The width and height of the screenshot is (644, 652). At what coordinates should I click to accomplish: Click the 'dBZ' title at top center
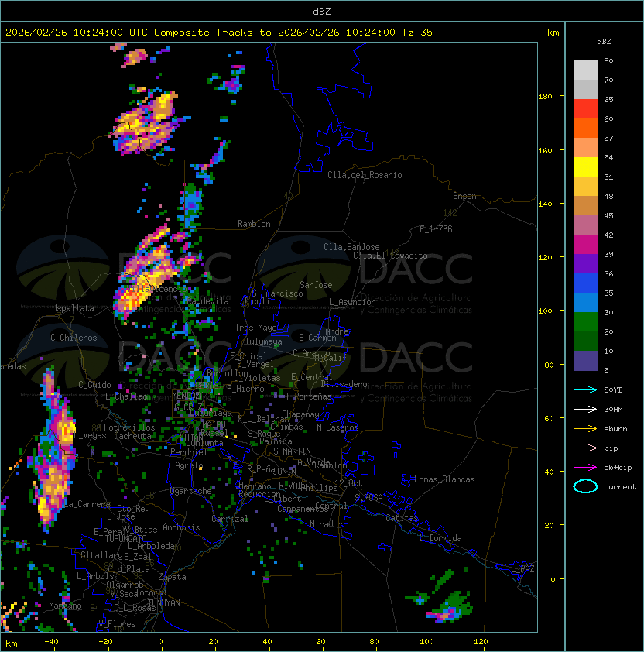(322, 11)
